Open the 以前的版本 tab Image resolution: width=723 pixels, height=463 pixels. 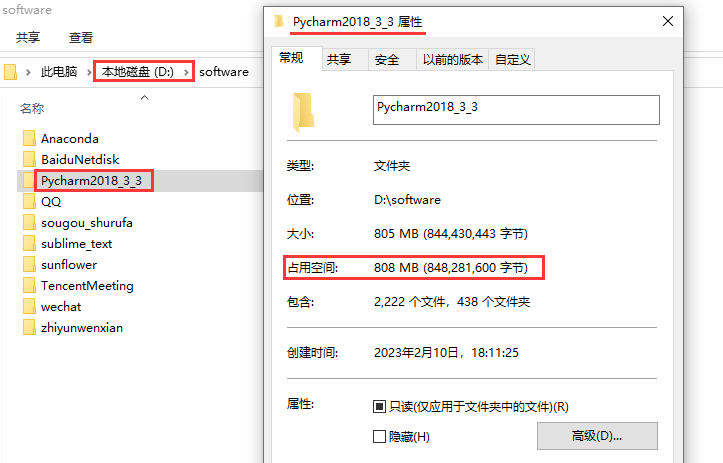click(452, 59)
